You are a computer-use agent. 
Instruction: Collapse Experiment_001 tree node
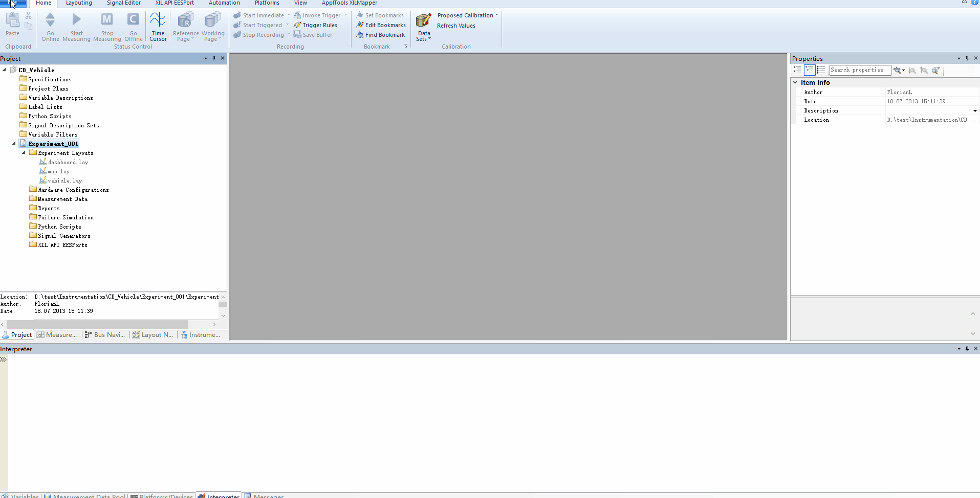coord(14,144)
